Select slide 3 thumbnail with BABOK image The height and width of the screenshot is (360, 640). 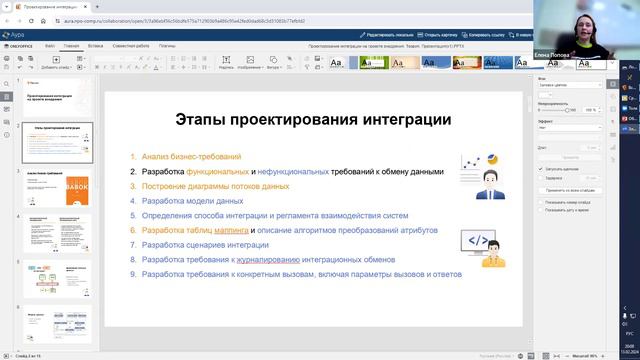click(58, 188)
